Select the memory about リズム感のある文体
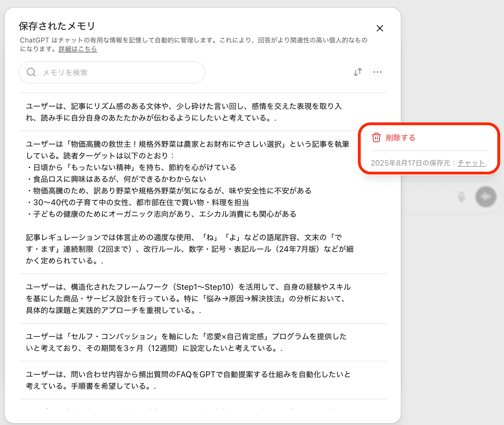The image size is (504, 425). (x=184, y=112)
